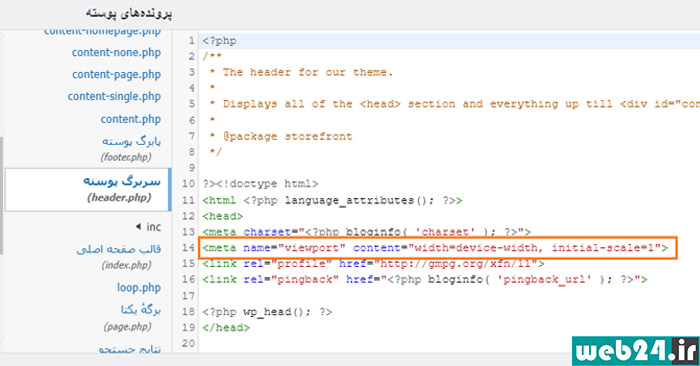Click the meta viewport code line
700x366 pixels.
(x=435, y=248)
